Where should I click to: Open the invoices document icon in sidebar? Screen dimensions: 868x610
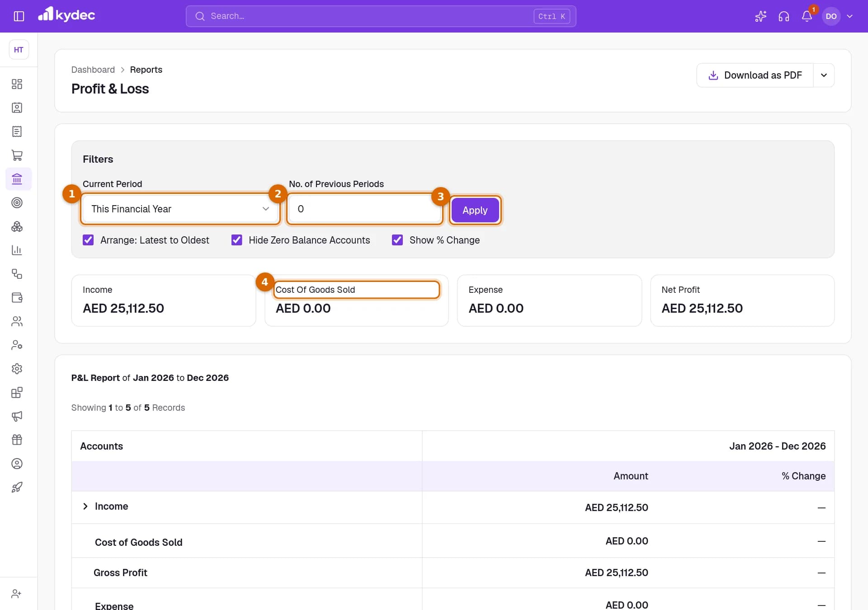pos(17,131)
